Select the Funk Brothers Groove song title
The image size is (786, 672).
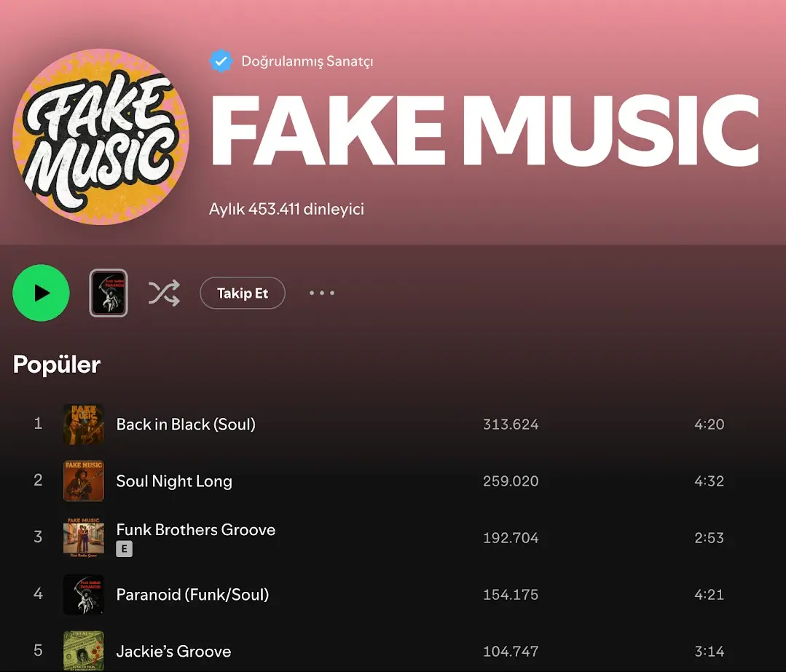tap(196, 530)
